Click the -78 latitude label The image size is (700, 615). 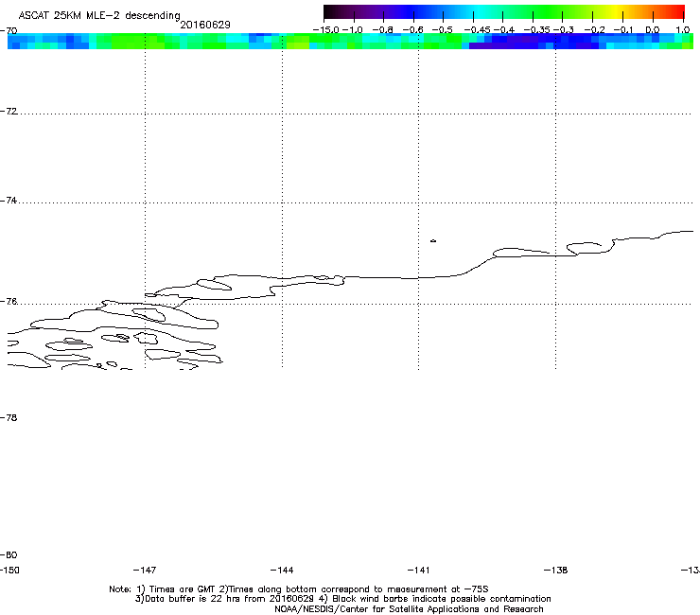point(9,417)
